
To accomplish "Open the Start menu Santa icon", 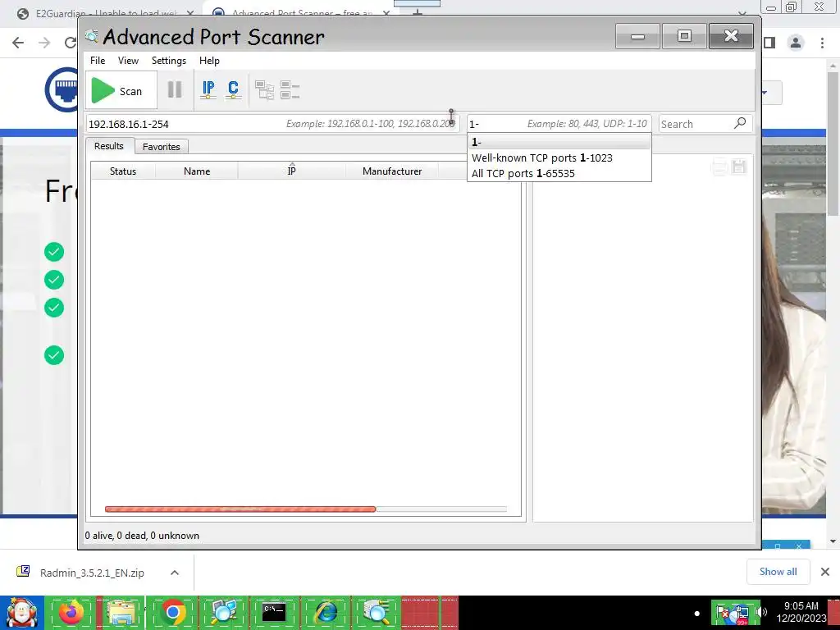I will click(x=21, y=612).
